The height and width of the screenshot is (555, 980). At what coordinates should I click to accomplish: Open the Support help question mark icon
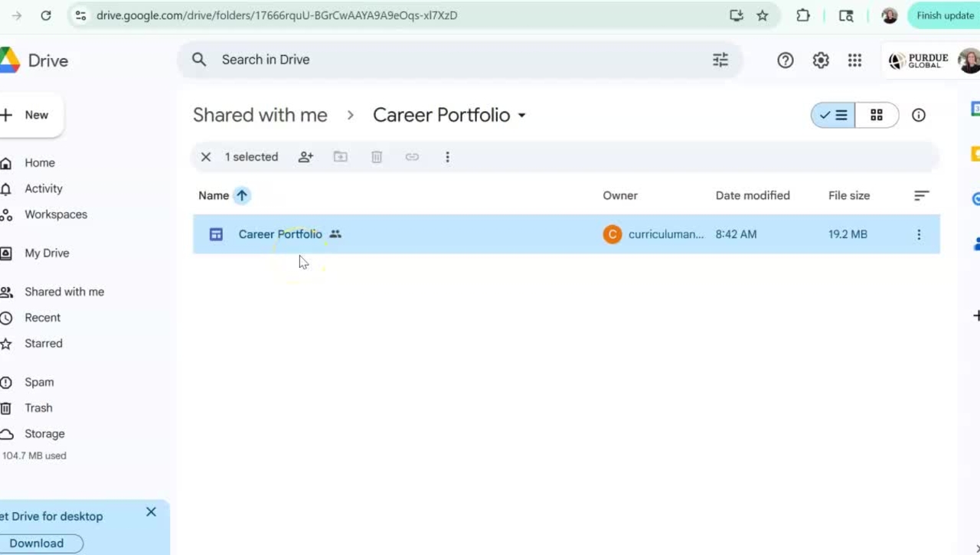(786, 60)
